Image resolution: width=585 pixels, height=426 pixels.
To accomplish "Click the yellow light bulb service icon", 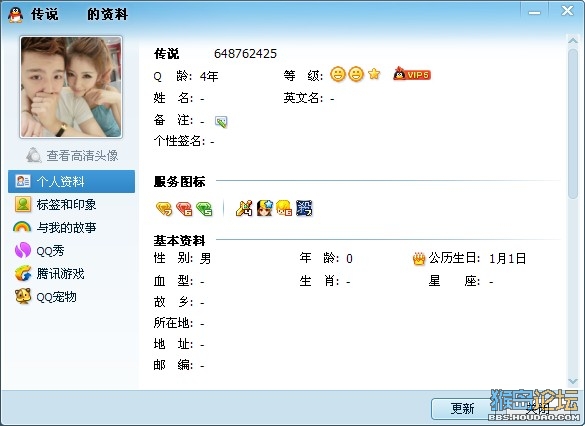I will pos(284,208).
